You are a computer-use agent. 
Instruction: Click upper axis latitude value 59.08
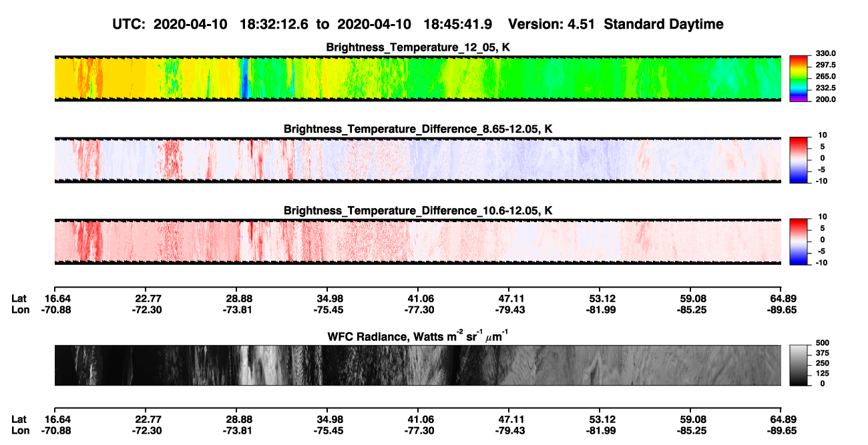(x=692, y=298)
